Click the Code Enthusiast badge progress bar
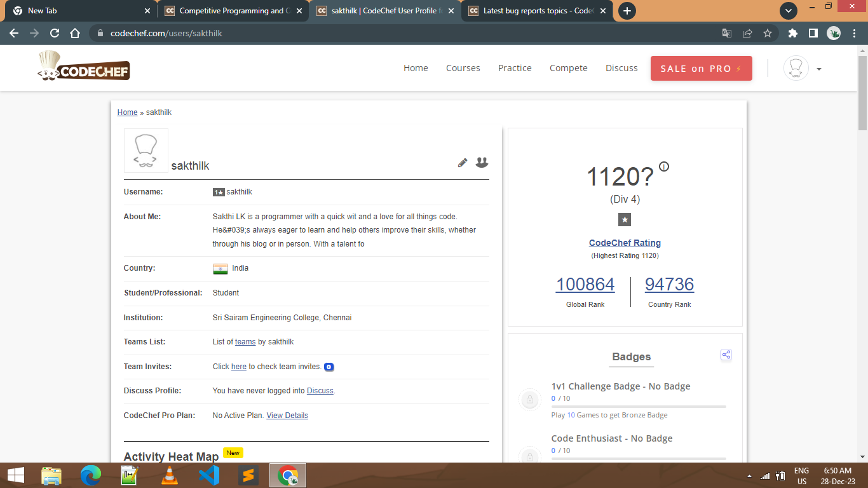 pos(639,459)
